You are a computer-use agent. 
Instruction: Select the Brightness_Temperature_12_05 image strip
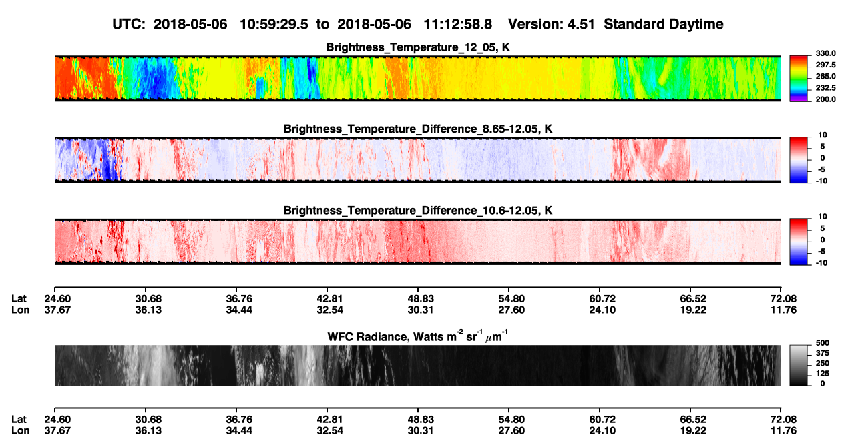point(417,78)
